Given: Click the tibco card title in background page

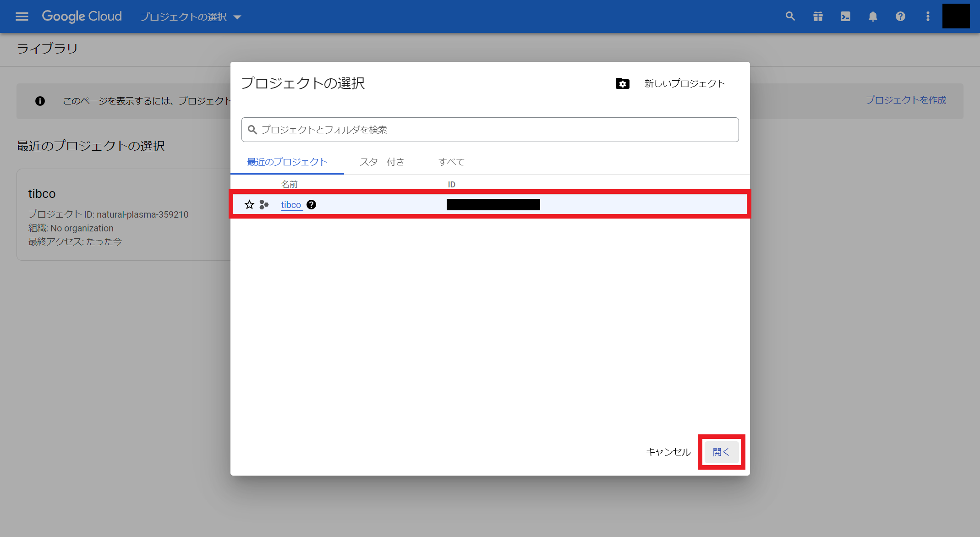Looking at the screenshot, I should point(42,193).
